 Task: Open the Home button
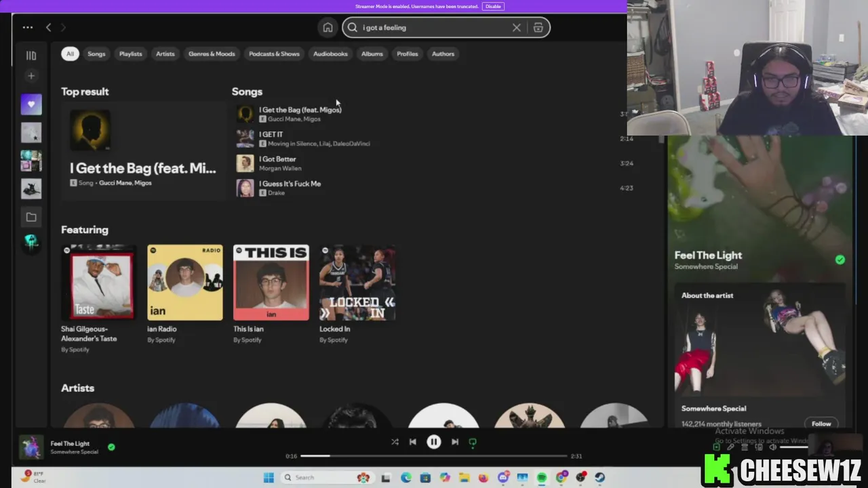(328, 28)
